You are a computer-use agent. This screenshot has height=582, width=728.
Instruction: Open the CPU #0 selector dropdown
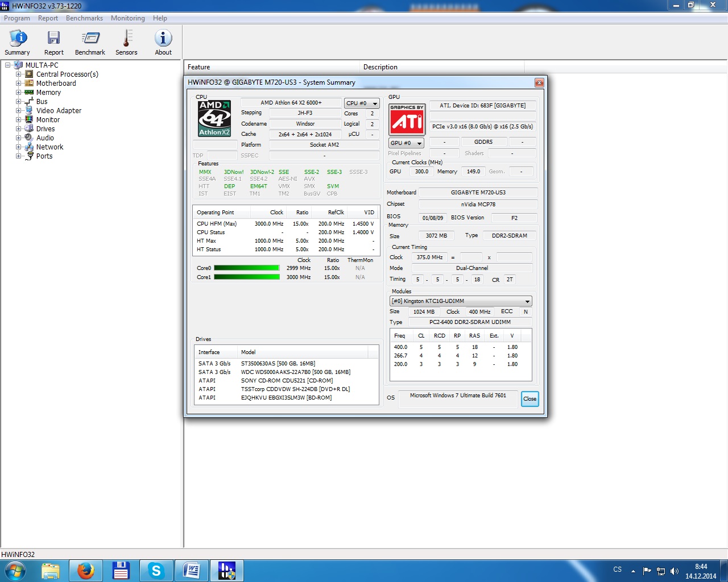(x=362, y=103)
